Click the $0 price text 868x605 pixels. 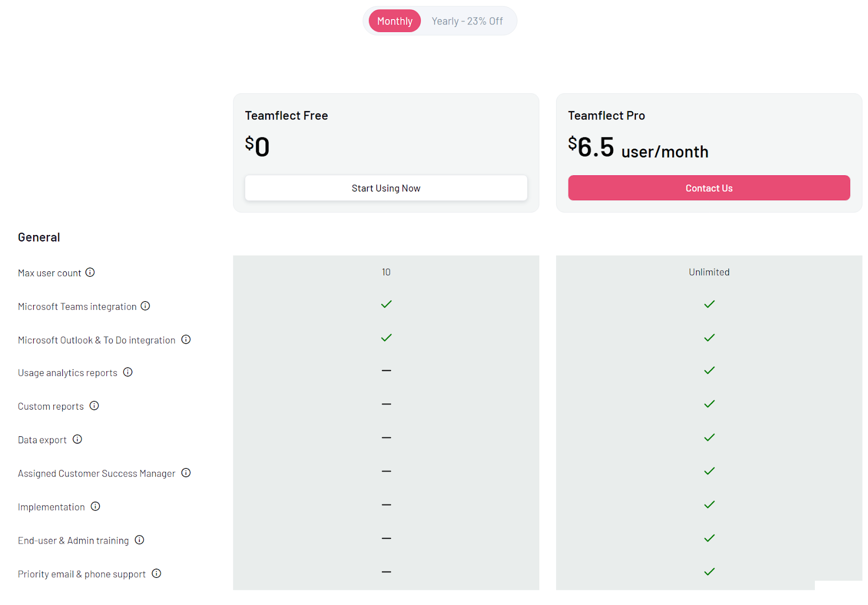point(257,147)
